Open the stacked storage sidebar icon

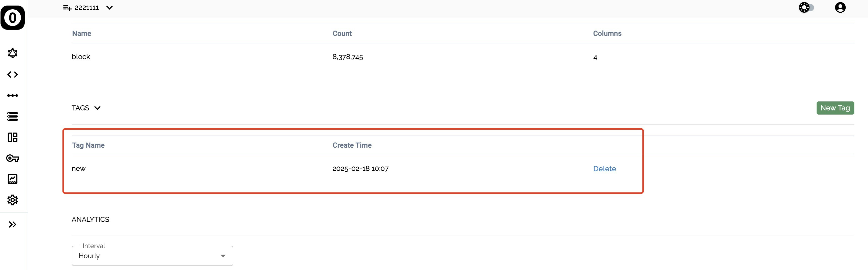coord(12,116)
